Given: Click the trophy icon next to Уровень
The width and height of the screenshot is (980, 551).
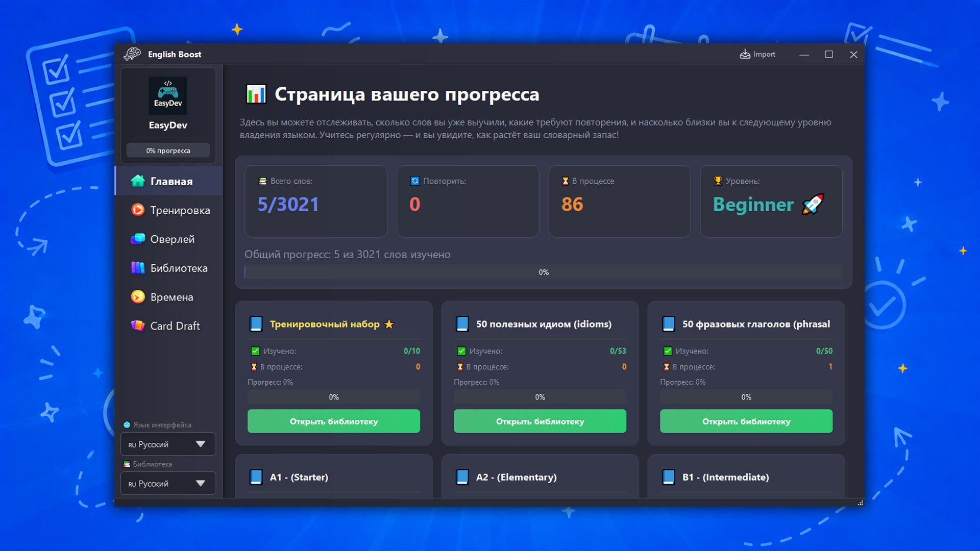Looking at the screenshot, I should click(x=718, y=181).
